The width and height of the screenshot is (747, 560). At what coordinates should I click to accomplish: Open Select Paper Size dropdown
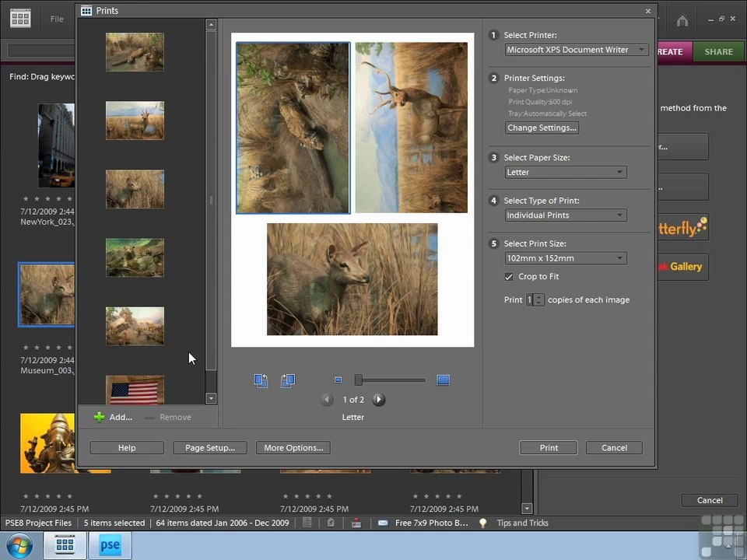pyautogui.click(x=566, y=173)
